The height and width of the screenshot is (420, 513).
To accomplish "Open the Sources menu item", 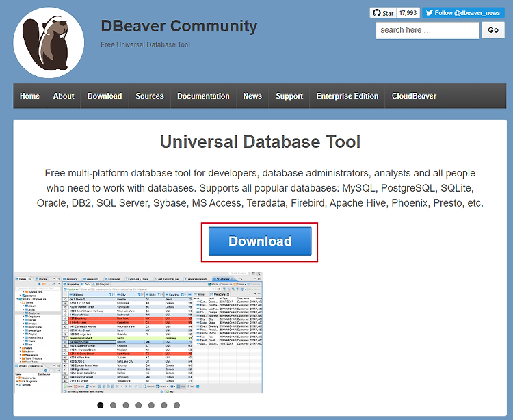I will pos(150,96).
